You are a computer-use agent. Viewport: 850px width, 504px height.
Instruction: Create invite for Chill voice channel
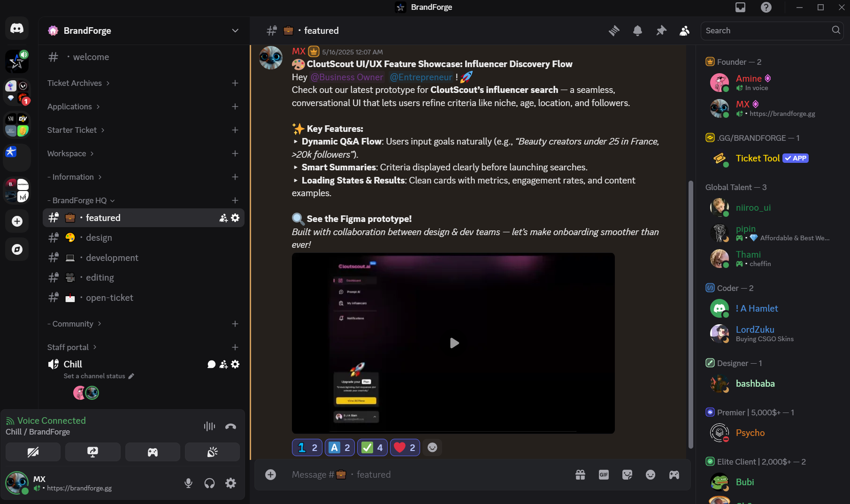[x=223, y=364]
